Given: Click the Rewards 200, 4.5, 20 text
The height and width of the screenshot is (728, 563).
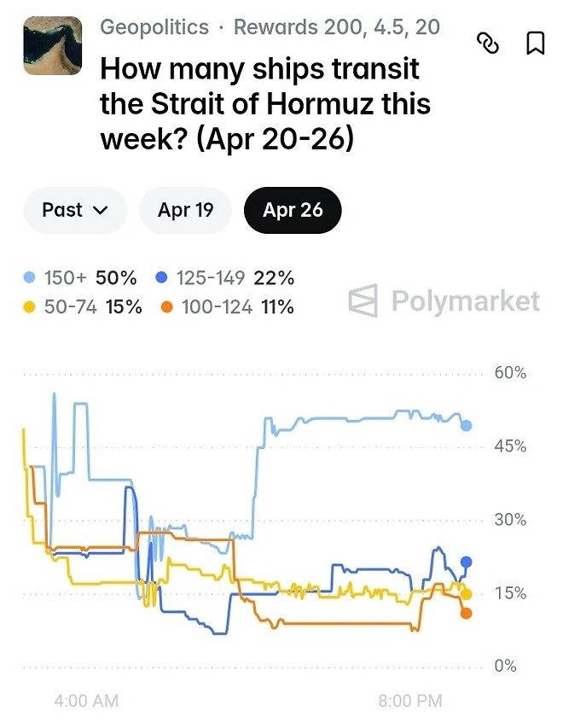Looking at the screenshot, I should click(x=337, y=27).
